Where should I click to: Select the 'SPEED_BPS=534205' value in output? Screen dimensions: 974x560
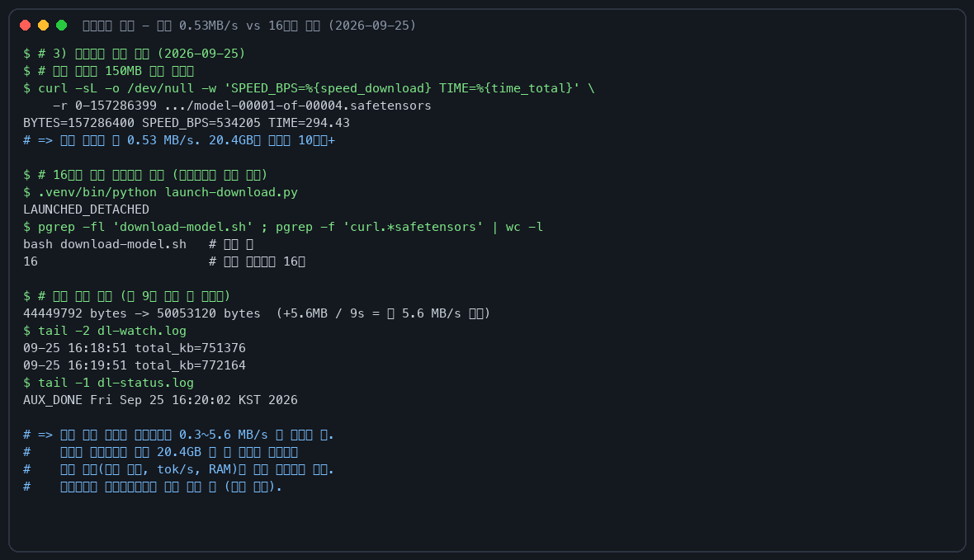201,123
